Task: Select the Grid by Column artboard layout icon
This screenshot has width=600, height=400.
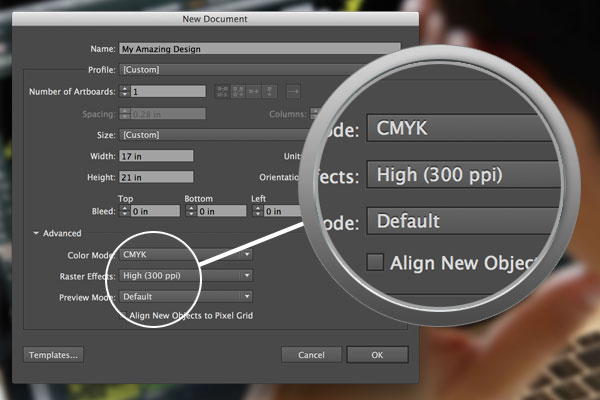Action: coord(238,91)
